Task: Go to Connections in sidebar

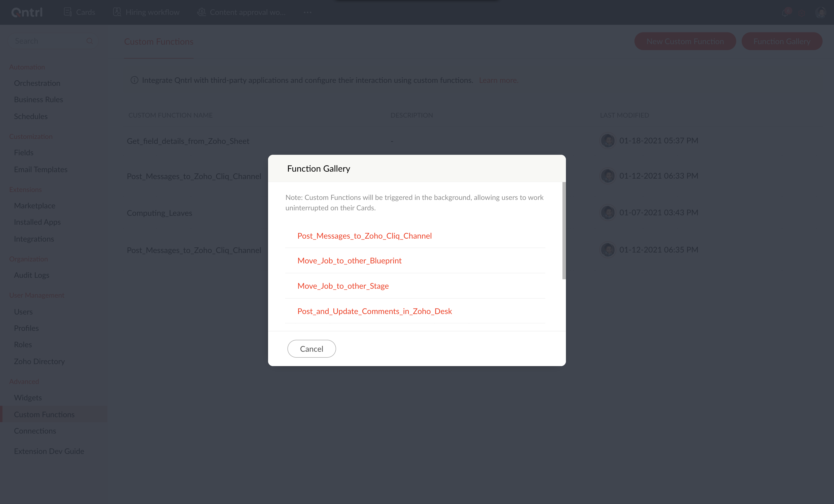Action: [35, 431]
